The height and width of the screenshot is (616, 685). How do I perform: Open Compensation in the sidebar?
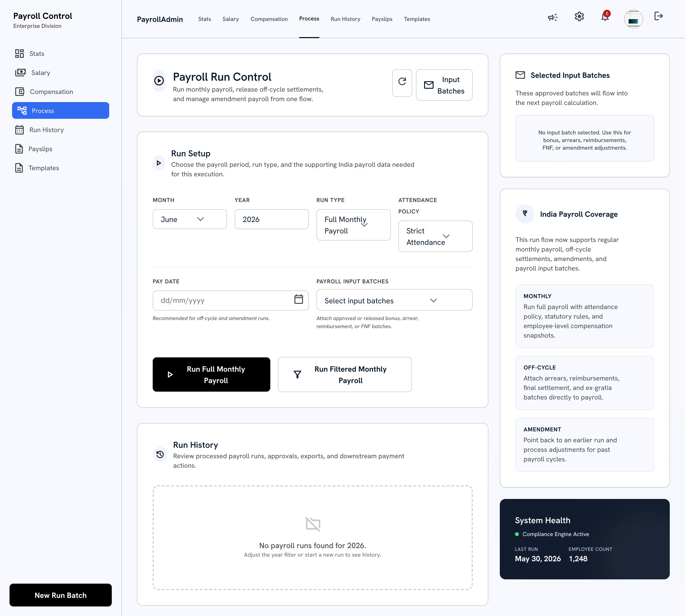(x=61, y=92)
